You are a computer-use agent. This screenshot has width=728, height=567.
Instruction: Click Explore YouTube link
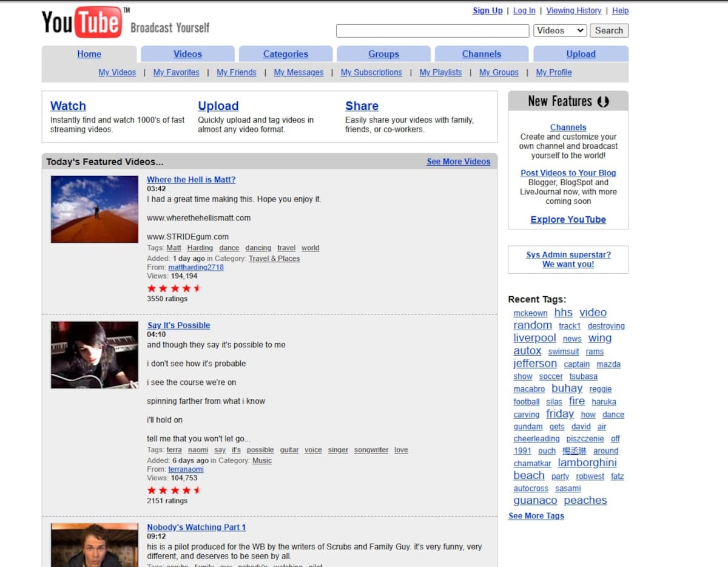(568, 220)
